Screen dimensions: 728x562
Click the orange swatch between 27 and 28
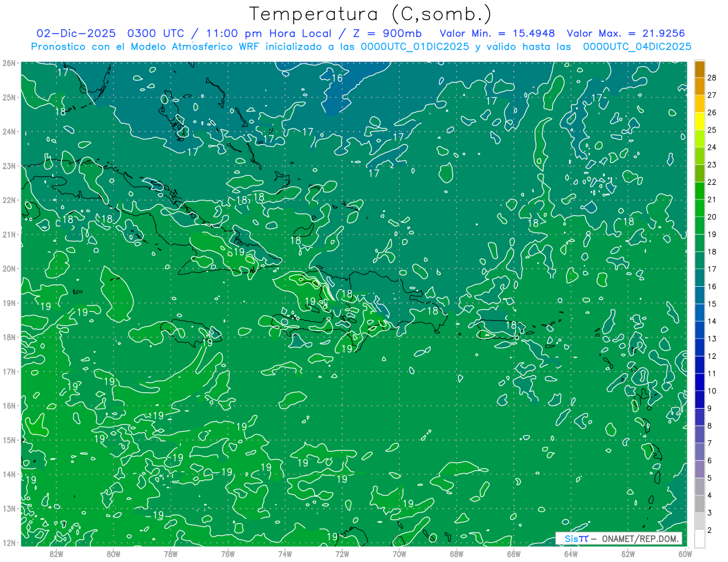point(699,86)
